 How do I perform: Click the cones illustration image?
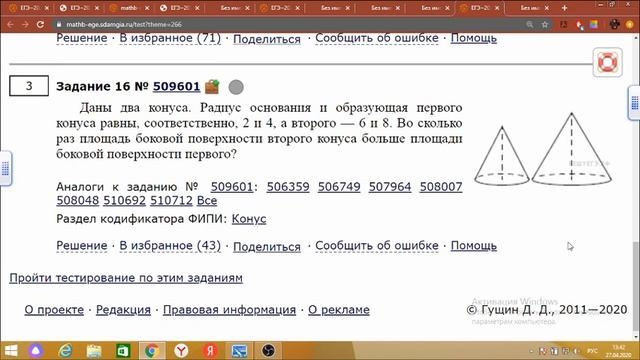tap(543, 149)
